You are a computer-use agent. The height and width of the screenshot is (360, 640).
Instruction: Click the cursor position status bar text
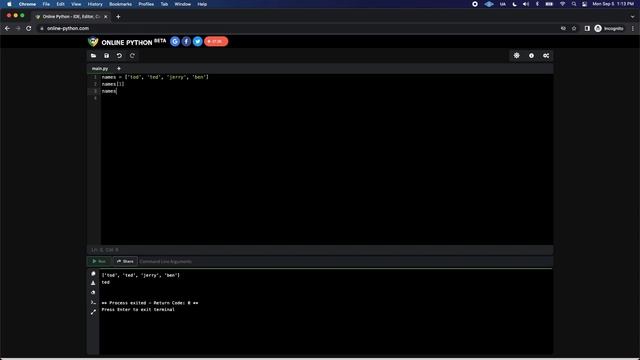(x=105, y=250)
